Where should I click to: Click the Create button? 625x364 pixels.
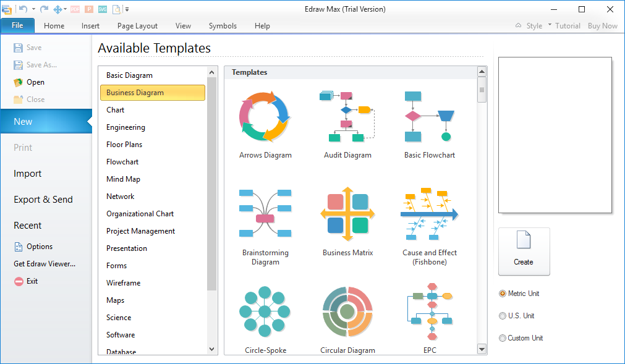click(524, 252)
